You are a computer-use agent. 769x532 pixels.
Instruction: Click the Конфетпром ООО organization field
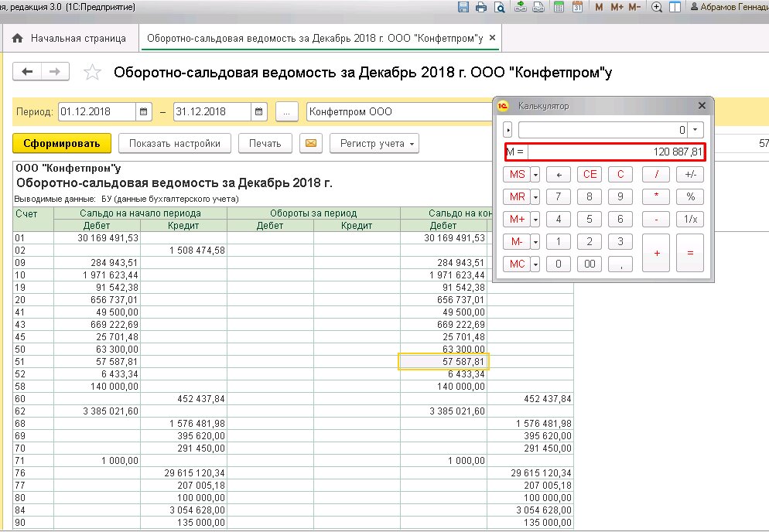tap(400, 112)
